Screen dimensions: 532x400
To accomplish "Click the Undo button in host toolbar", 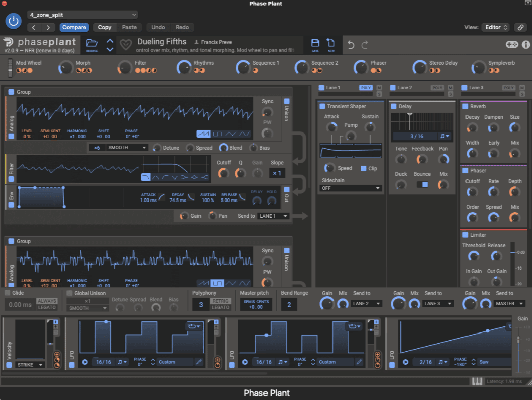I will [158, 27].
